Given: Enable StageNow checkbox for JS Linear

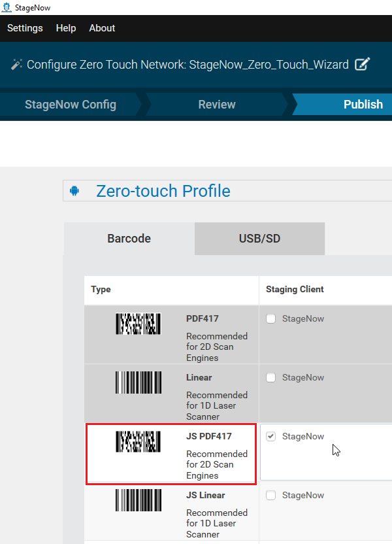Looking at the screenshot, I should (x=270, y=495).
